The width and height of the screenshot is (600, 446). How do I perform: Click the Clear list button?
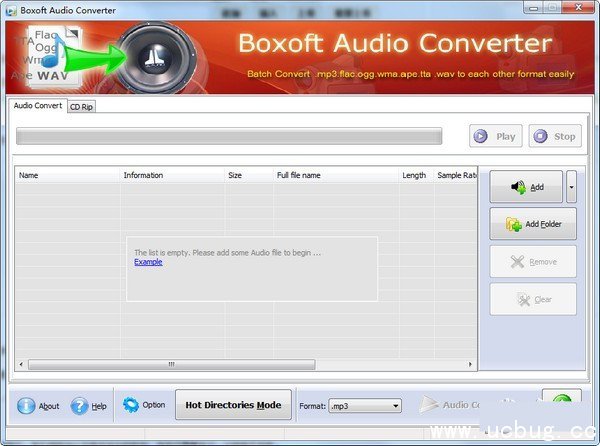click(533, 299)
